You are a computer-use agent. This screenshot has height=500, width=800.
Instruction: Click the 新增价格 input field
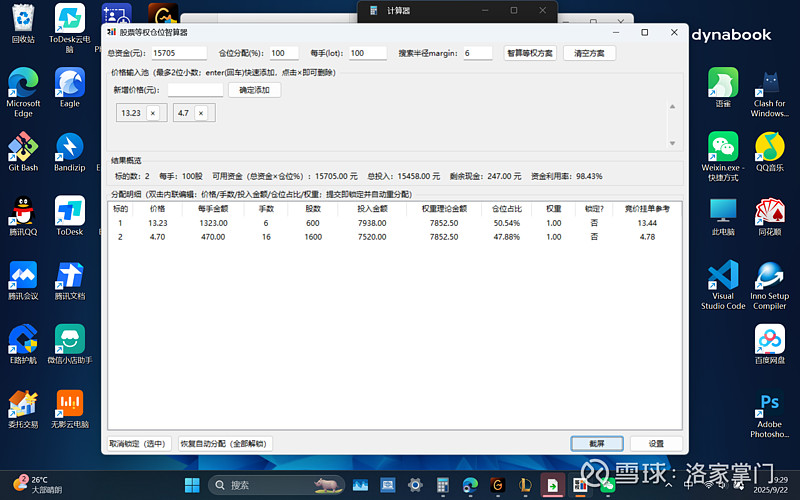pyautogui.click(x=188, y=90)
